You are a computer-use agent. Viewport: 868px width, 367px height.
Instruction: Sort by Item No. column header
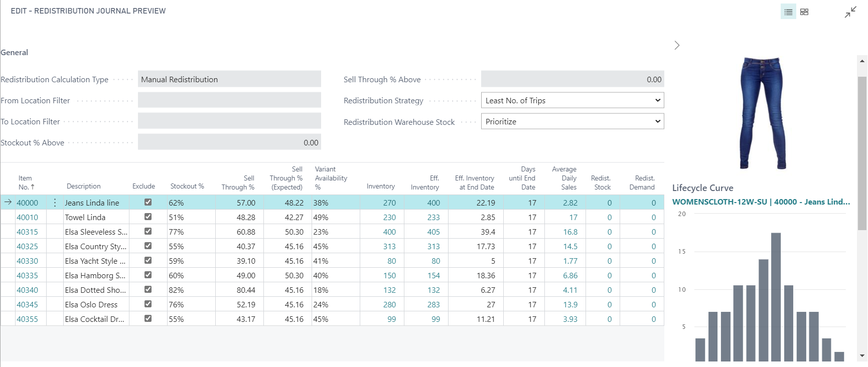(x=26, y=182)
